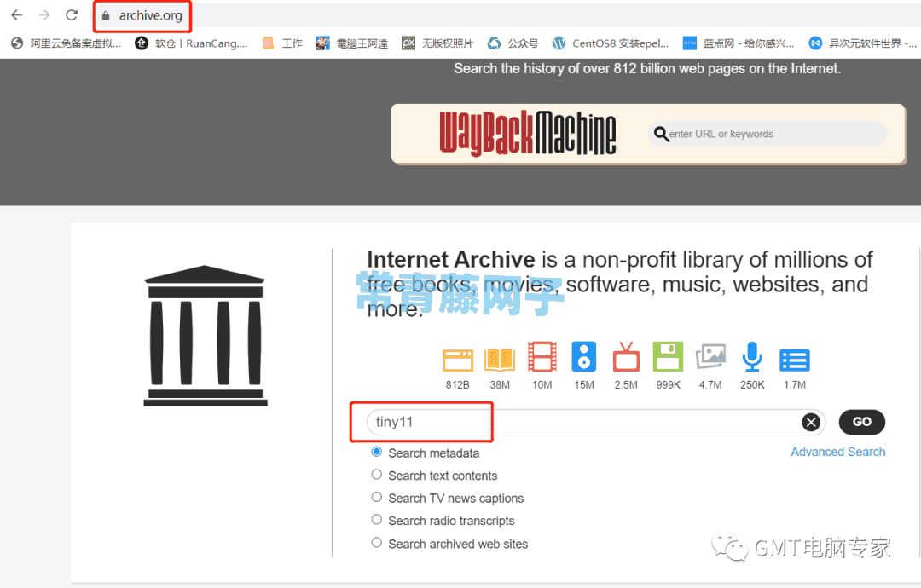This screenshot has width=921, height=588.
Task: Click the browser forward arrow
Action: click(44, 15)
